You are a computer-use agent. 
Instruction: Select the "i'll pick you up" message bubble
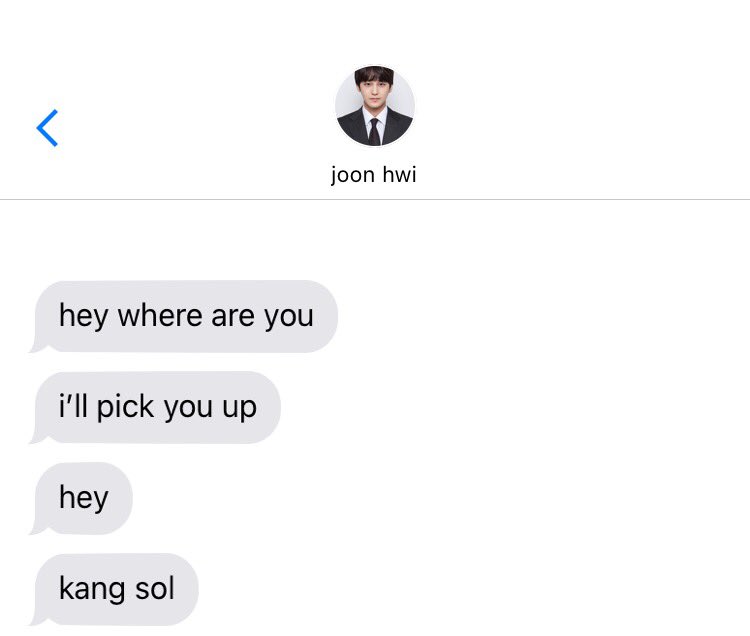[155, 407]
